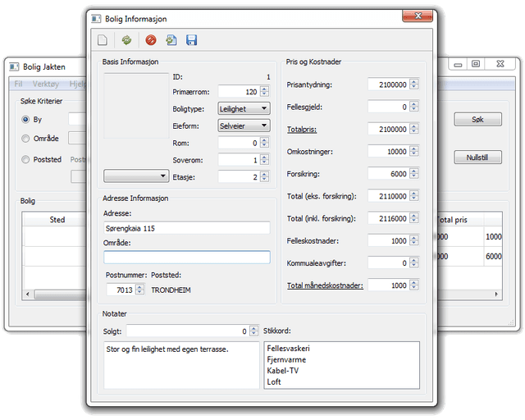Open the Boligtype dropdown

tap(244, 108)
